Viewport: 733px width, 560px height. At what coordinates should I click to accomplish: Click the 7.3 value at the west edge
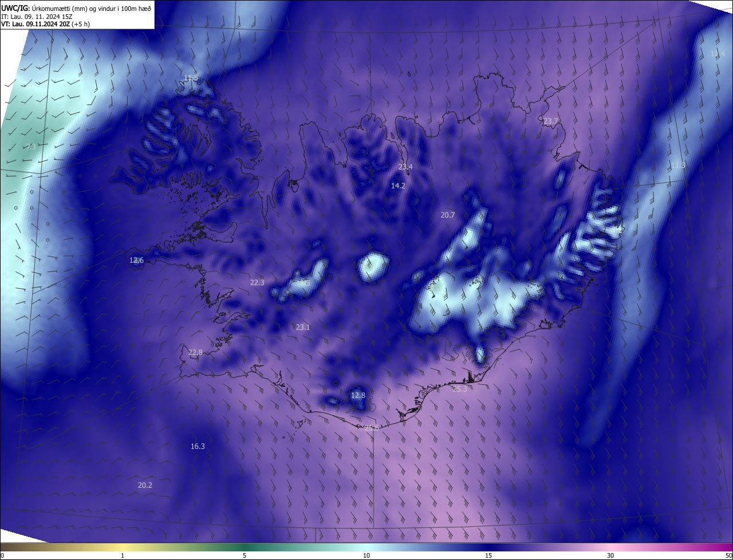(x=31, y=147)
